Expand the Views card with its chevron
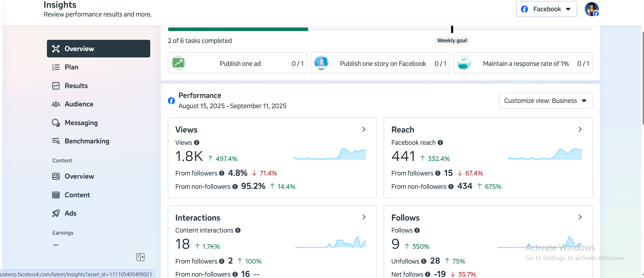 click(364, 129)
